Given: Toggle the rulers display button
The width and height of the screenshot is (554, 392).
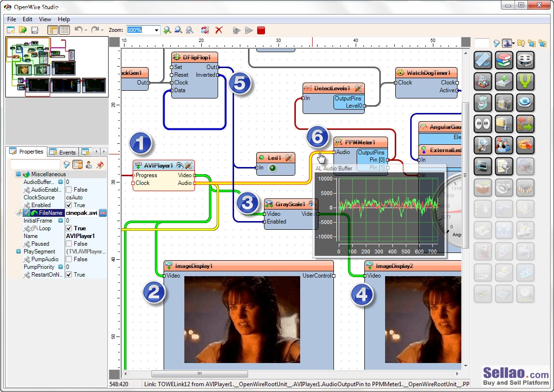Looking at the screenshot, I should [53, 30].
